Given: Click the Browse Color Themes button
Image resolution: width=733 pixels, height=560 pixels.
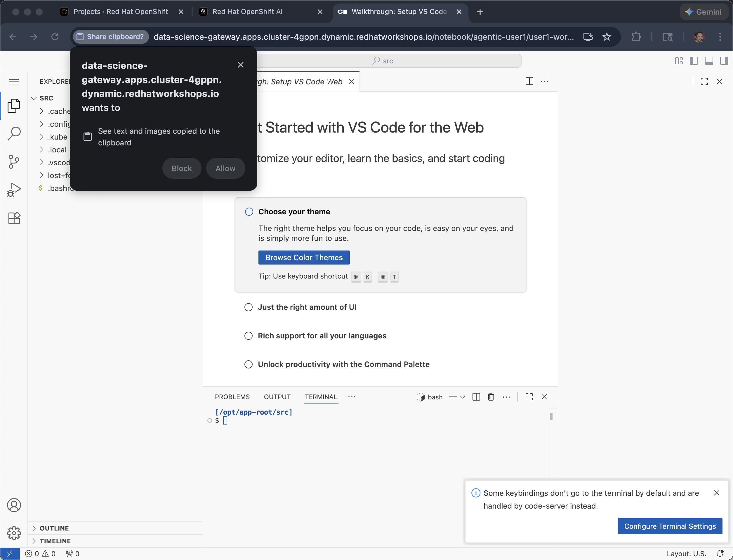Looking at the screenshot, I should pyautogui.click(x=304, y=257).
